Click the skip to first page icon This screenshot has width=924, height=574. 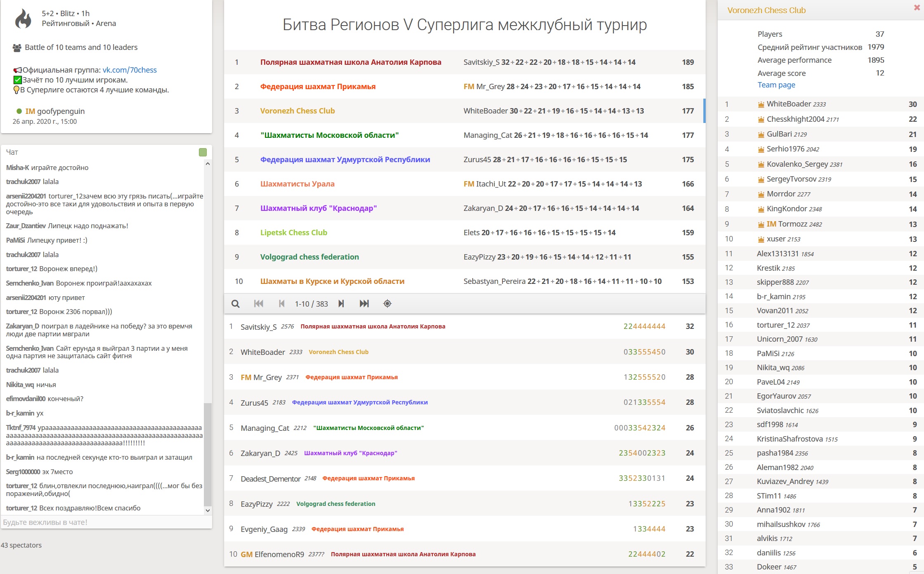tap(258, 304)
